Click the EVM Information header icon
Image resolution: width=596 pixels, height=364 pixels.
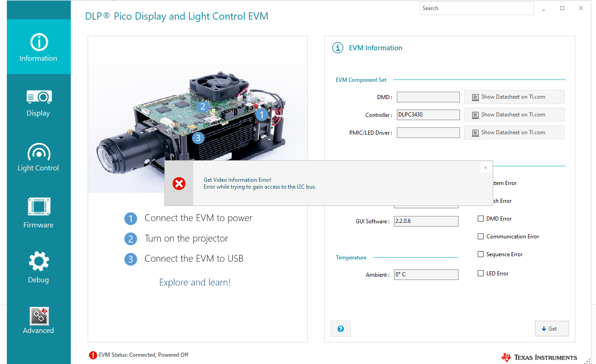338,47
